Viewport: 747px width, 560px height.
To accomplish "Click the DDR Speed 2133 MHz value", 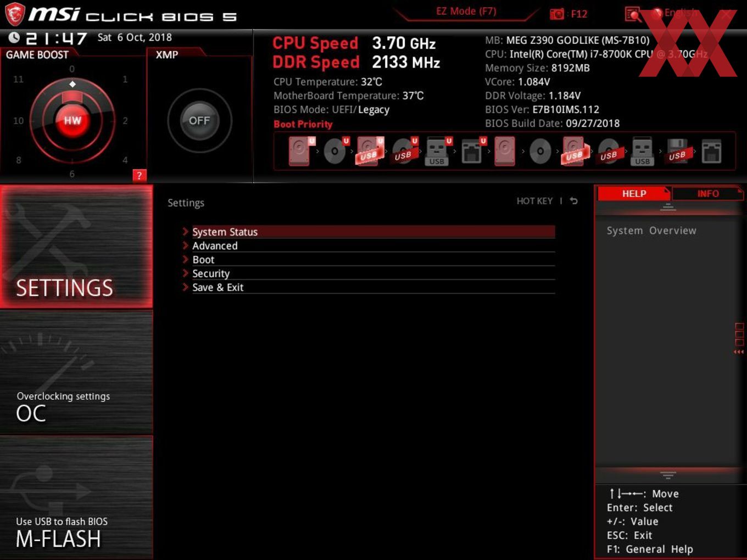I will (406, 62).
